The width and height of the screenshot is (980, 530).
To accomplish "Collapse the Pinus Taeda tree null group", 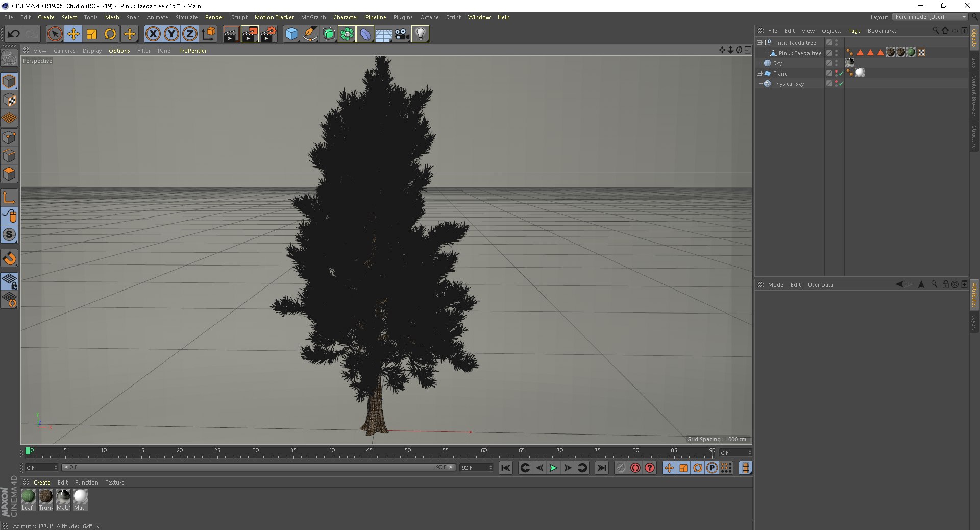I will (x=759, y=43).
